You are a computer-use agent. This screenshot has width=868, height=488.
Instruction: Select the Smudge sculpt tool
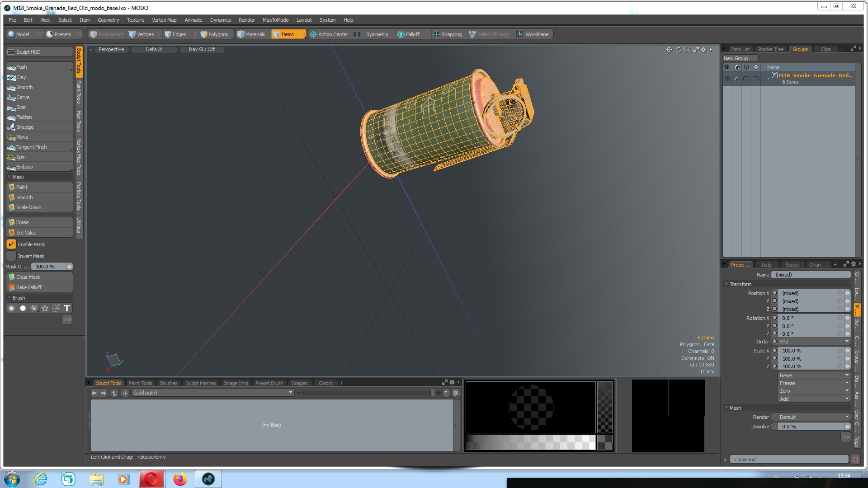[25, 127]
